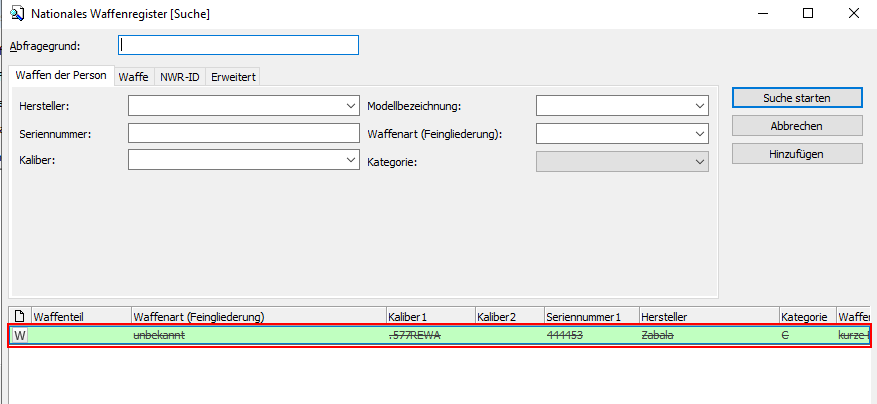Viewport: 877px width, 404px height.
Task: Select the Waffen der Person tab
Action: [x=61, y=76]
